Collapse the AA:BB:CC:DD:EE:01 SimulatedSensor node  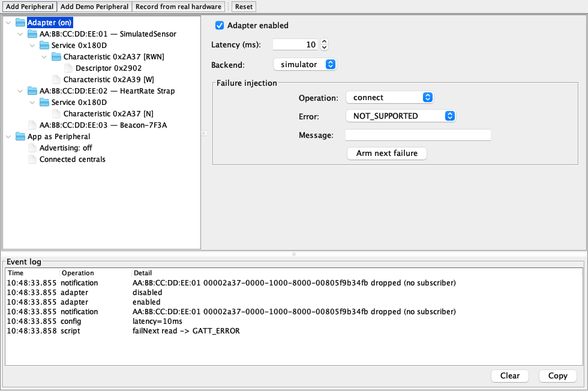pyautogui.click(x=20, y=34)
